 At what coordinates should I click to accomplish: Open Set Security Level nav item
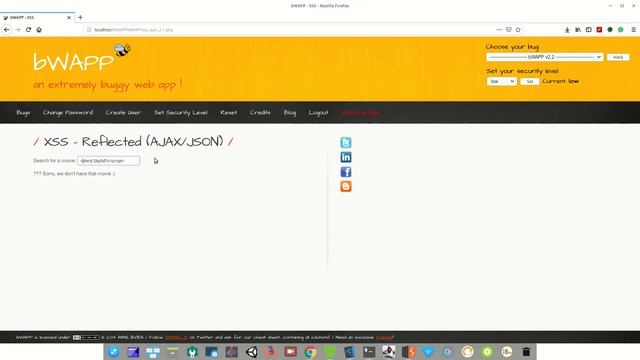[181, 113]
